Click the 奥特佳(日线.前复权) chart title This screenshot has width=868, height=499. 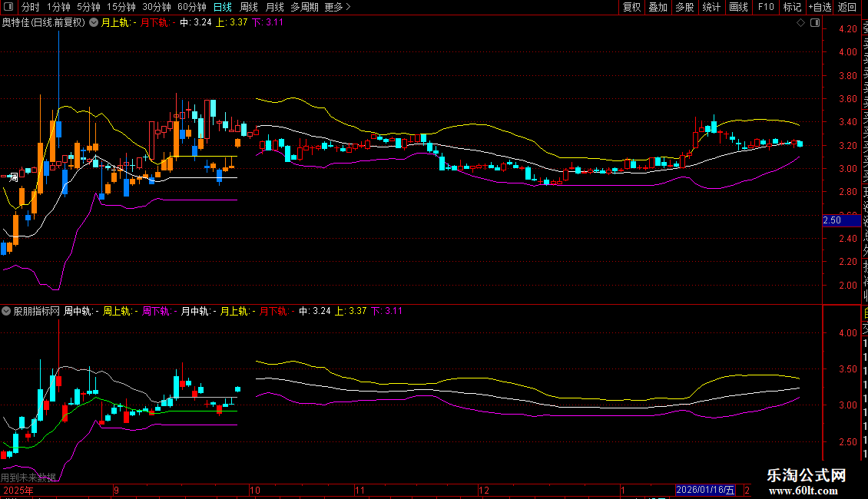coord(44,23)
